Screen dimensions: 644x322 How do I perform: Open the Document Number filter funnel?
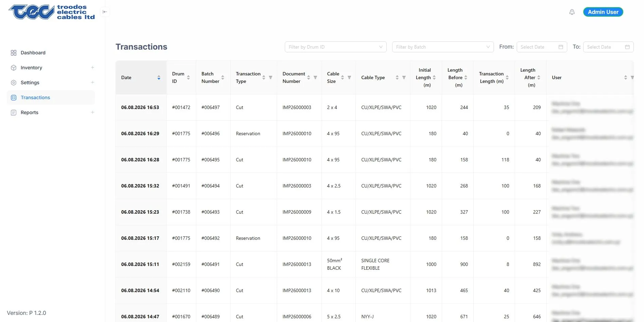[x=315, y=77]
